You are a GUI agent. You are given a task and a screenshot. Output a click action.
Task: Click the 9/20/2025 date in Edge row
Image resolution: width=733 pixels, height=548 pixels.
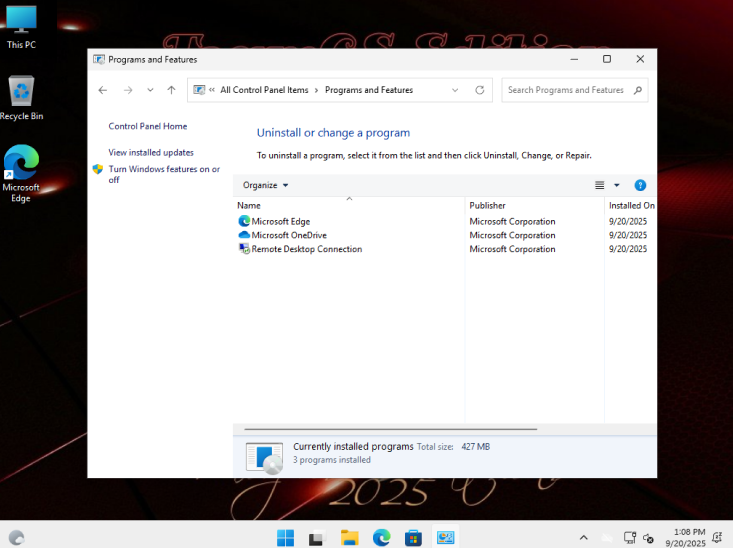tap(628, 221)
